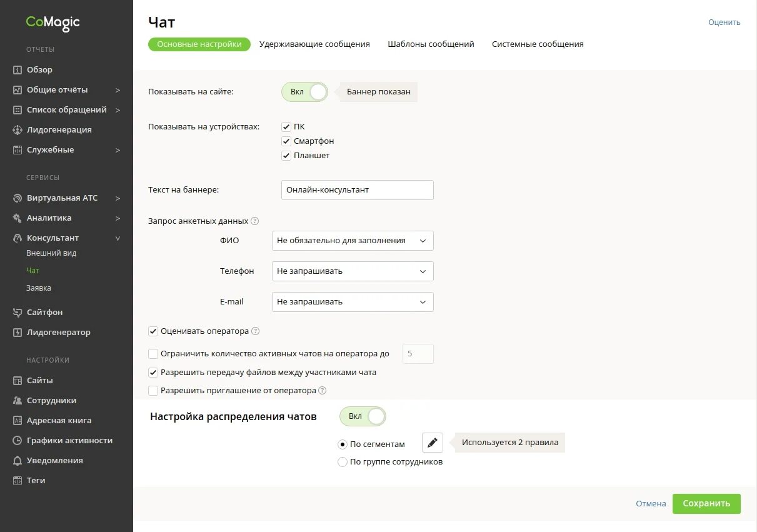Click the Оценить link
Screen dimensions: 757x532
point(724,23)
